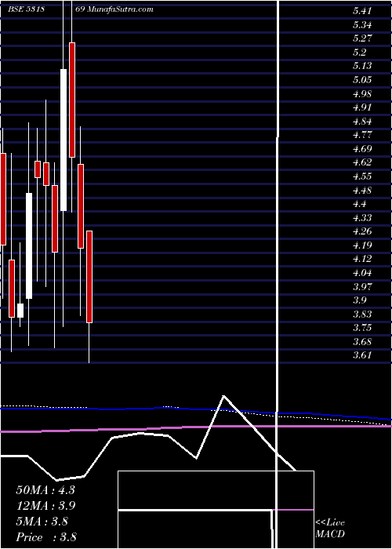The width and height of the screenshot is (392, 549).
Task: Click the 4.33 price axis label
Action: (x=362, y=218)
